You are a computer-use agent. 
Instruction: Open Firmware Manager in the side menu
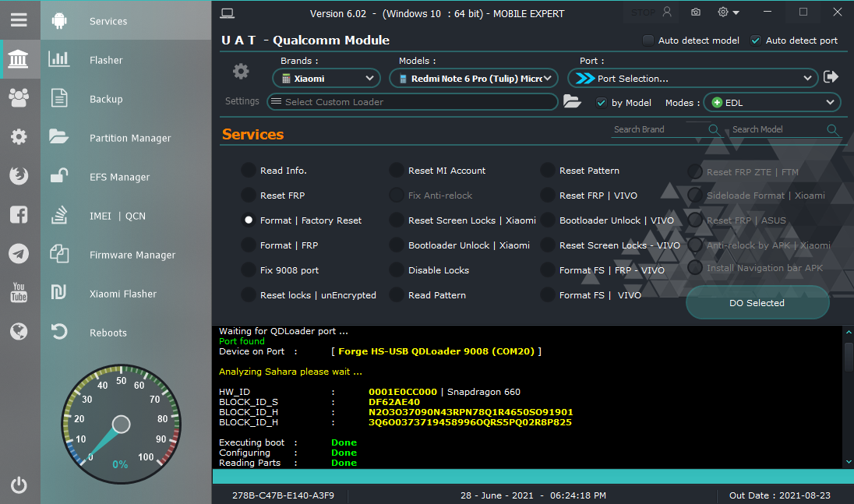pos(132,255)
